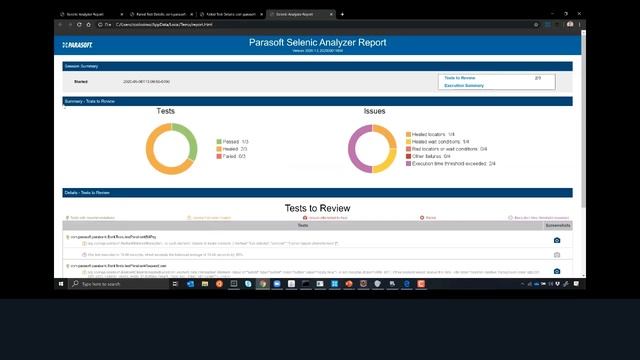The width and height of the screenshot is (640, 360).
Task: Open the Edge browser taskbar icon
Action: pyautogui.click(x=407, y=284)
